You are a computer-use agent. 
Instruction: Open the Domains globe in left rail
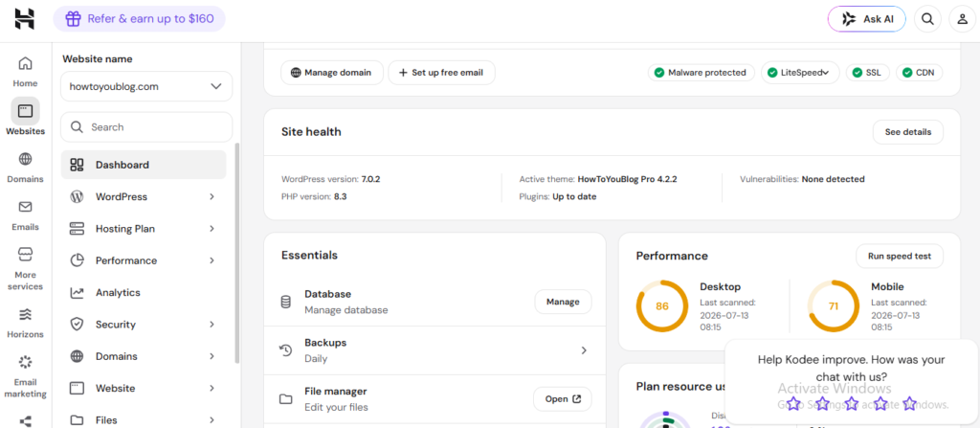point(25,159)
